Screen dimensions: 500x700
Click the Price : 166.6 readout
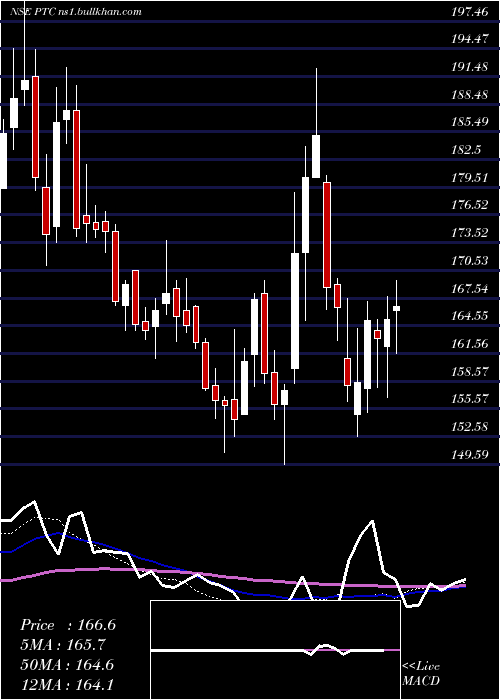point(68,625)
